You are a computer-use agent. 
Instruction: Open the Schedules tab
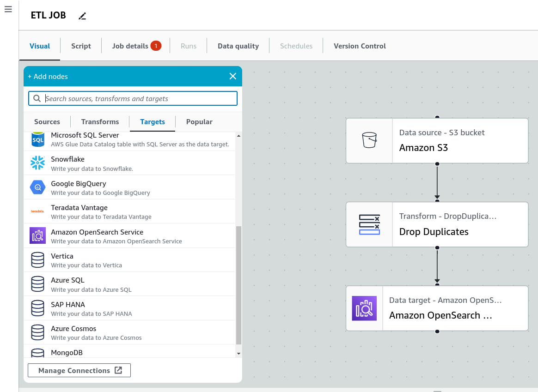coord(296,46)
